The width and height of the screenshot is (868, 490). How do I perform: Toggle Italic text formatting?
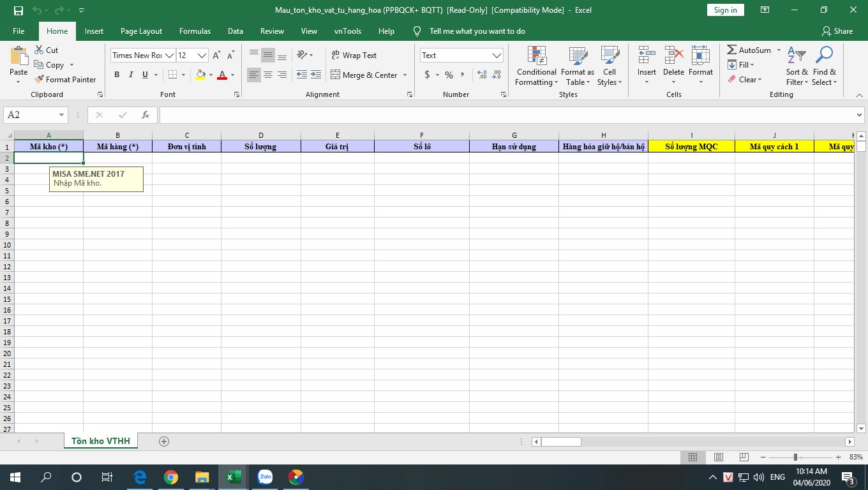click(131, 75)
